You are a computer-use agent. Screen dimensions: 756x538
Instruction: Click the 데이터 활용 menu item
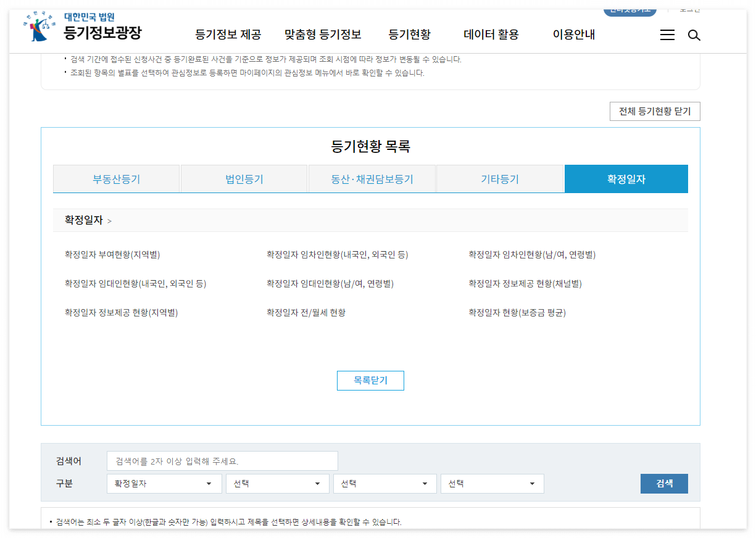click(x=491, y=35)
